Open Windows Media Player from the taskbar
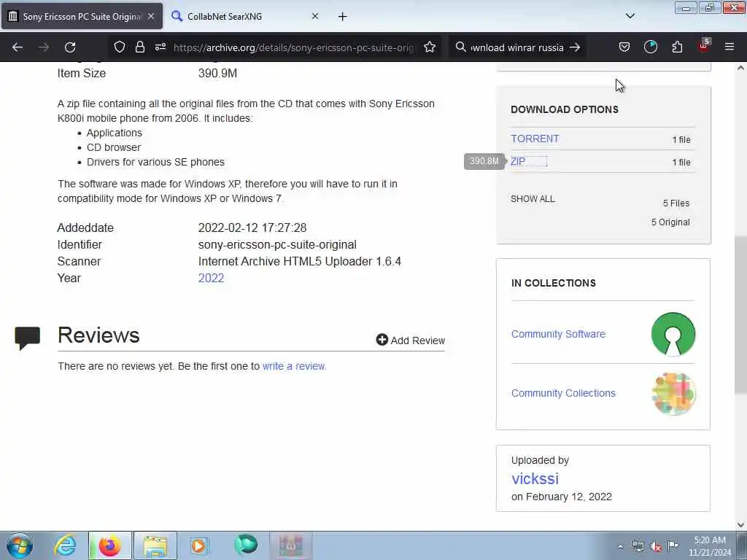This screenshot has height=560, width=747. (x=199, y=546)
